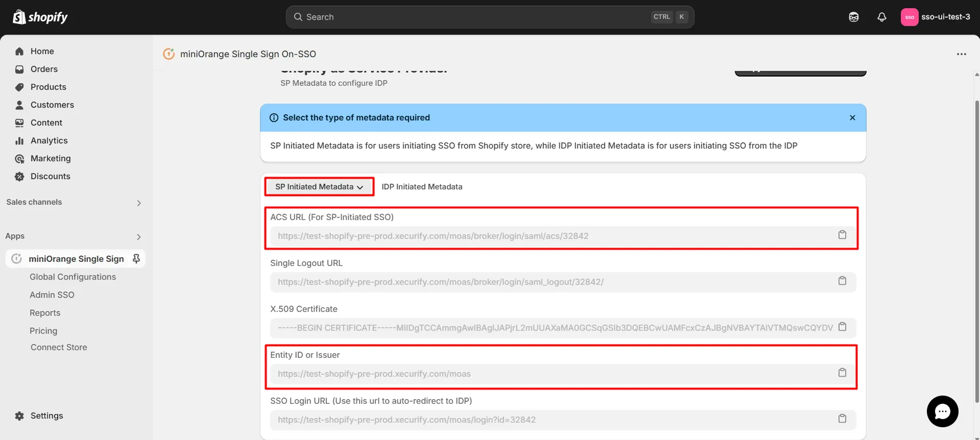
Task: Click the search magnifier icon
Action: (298, 17)
